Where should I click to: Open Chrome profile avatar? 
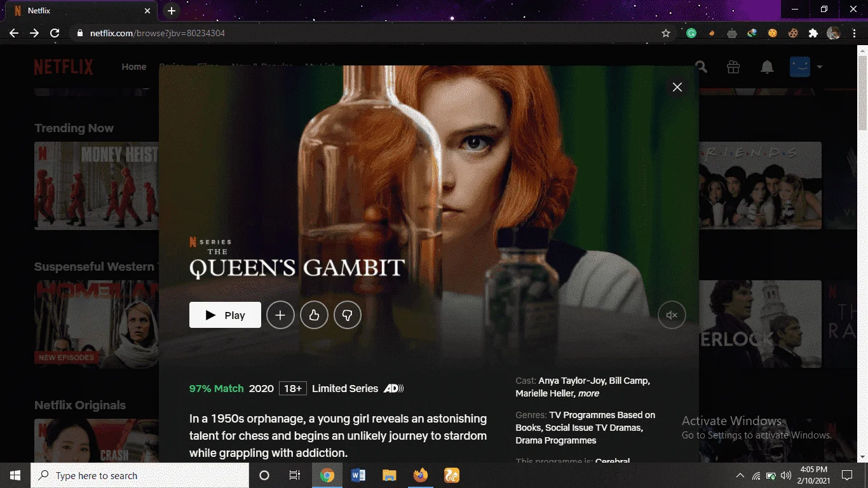834,33
